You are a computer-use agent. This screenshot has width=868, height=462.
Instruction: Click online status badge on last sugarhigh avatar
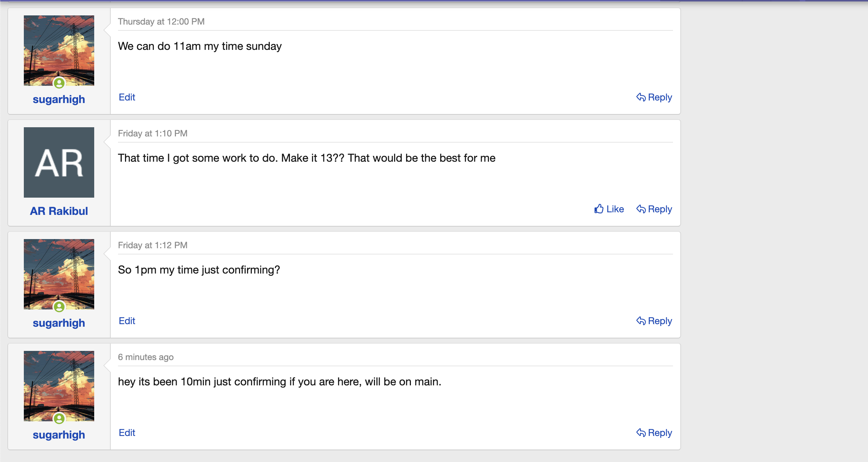click(59, 418)
